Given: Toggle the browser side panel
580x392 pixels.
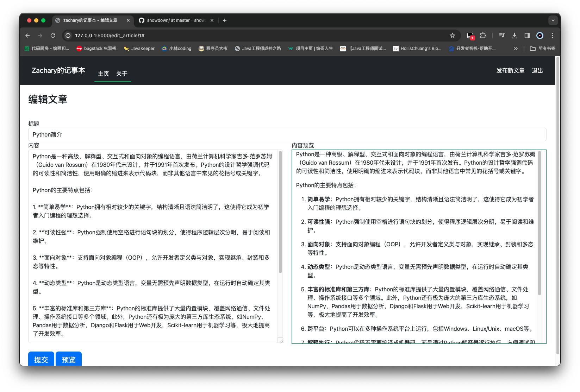Looking at the screenshot, I should click(527, 36).
